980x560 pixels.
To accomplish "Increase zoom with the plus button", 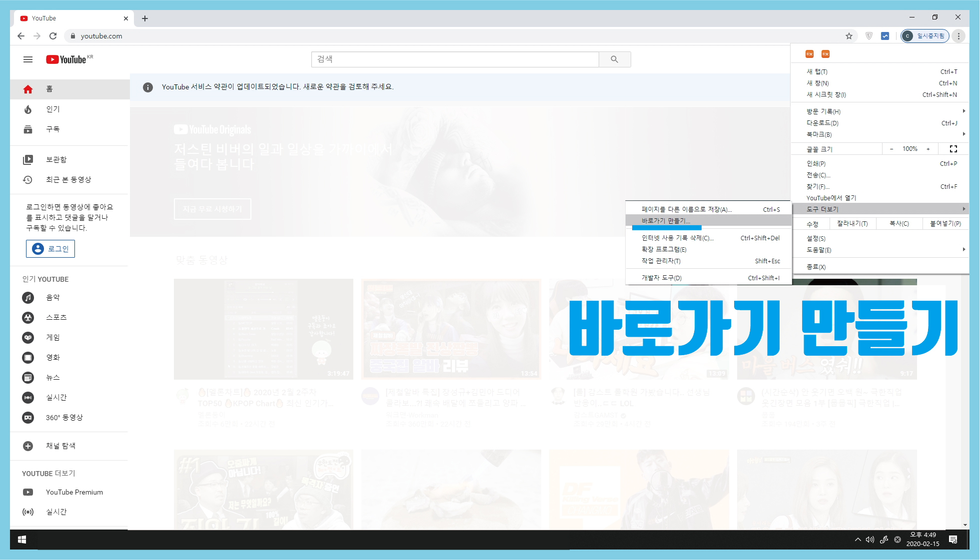I will tap(928, 149).
